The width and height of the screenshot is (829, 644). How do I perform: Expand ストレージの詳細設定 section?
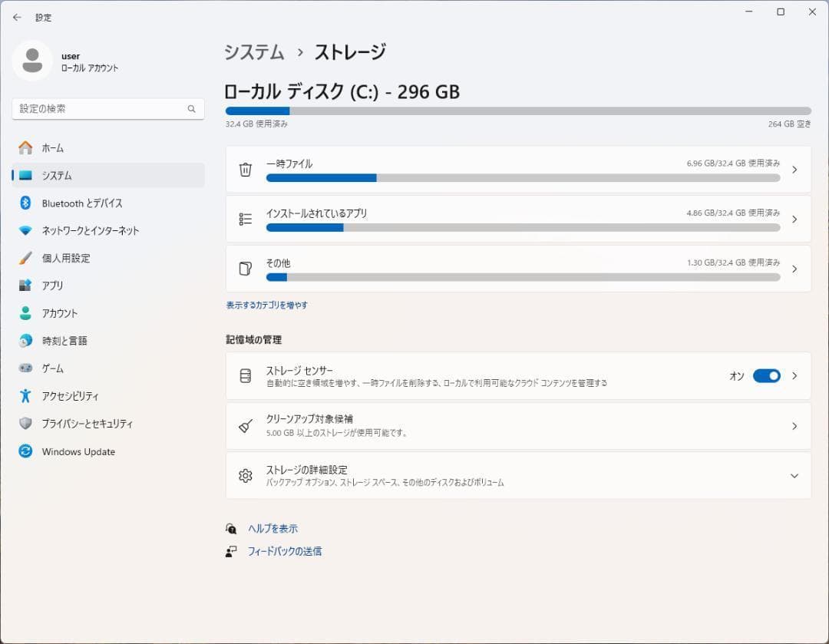coord(794,476)
